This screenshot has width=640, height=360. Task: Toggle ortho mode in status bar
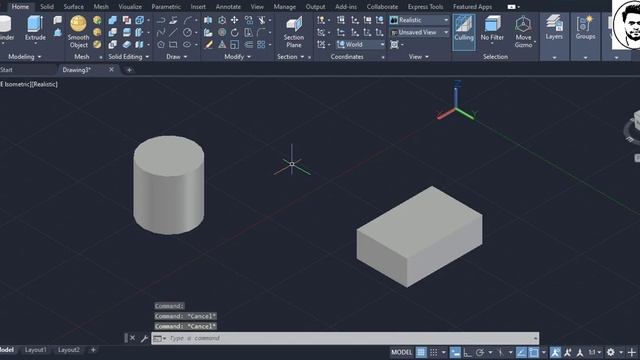[x=467, y=352]
